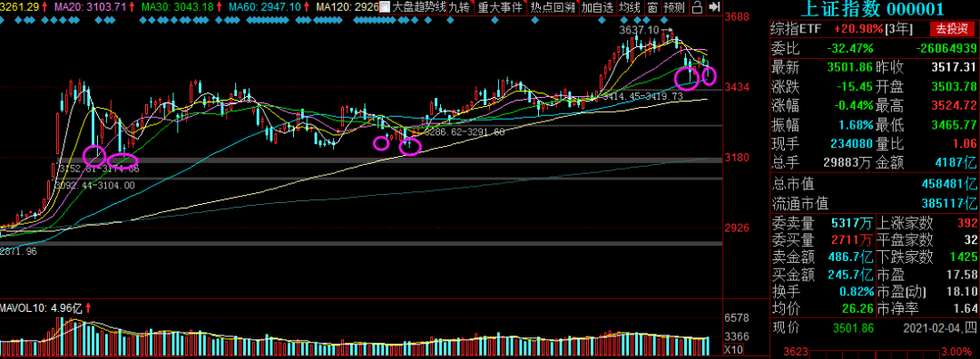Toggle the chart lock icon
This screenshot has height=359, width=980.
point(697,7)
